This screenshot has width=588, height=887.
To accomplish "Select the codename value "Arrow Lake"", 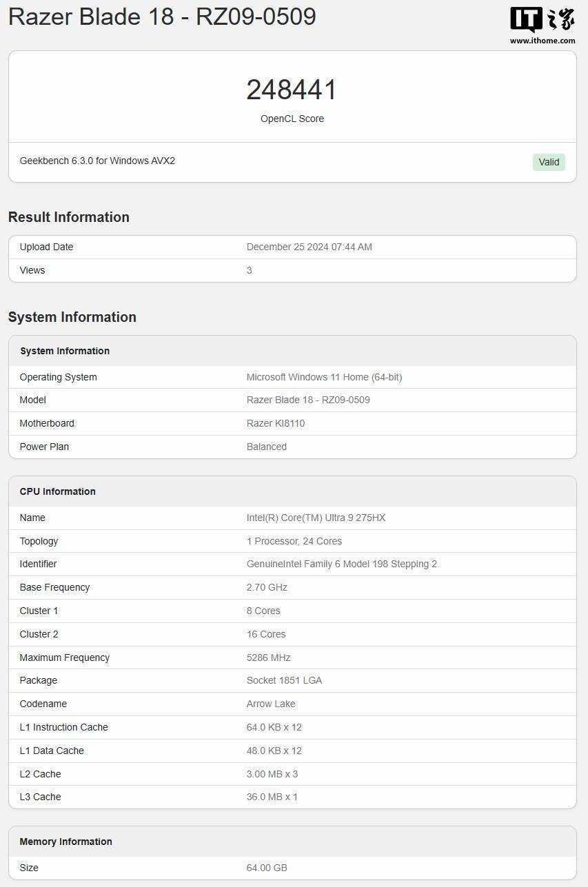I will (271, 704).
